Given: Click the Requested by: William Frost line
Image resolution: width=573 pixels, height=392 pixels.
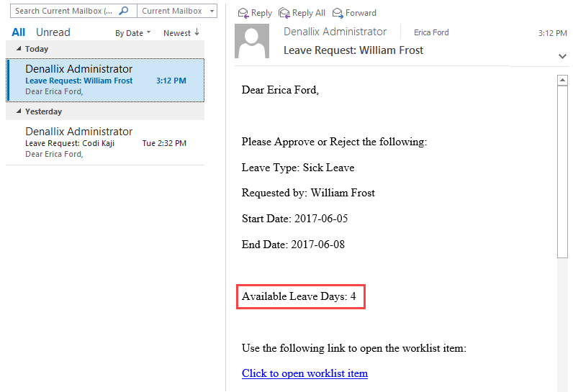Looking at the screenshot, I should point(308,193).
